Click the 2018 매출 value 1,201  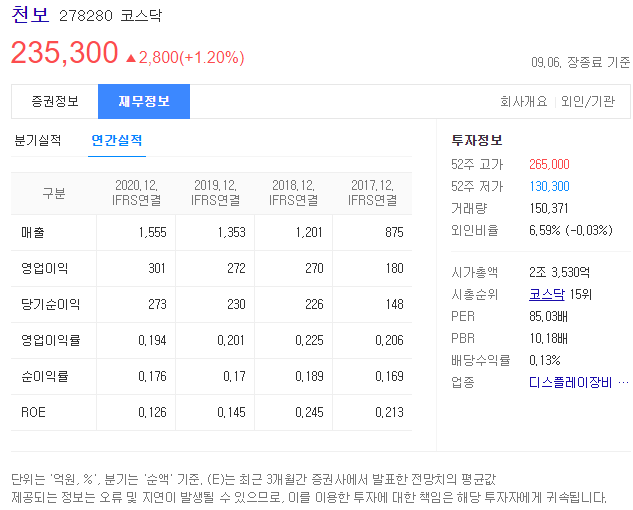[x=309, y=233]
